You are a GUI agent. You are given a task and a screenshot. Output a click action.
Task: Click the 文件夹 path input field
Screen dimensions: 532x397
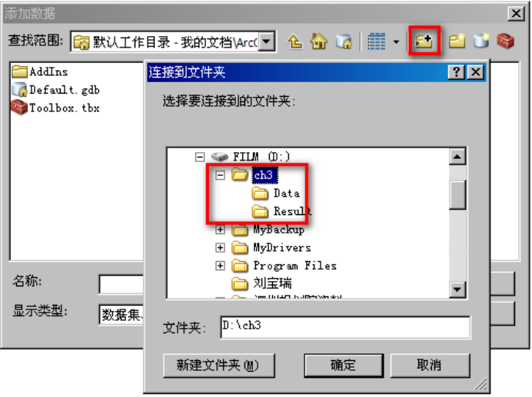345,327
